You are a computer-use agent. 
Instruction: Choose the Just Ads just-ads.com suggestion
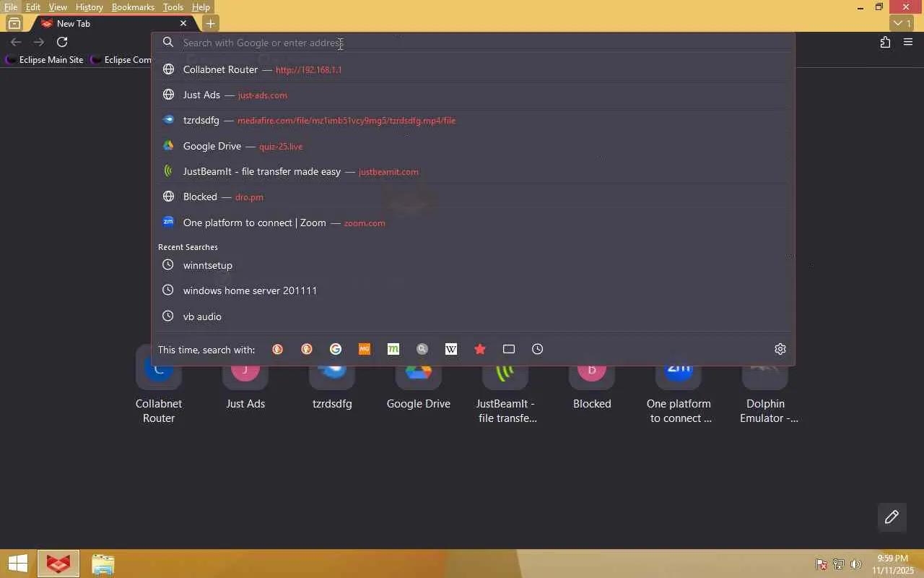tap(473, 95)
